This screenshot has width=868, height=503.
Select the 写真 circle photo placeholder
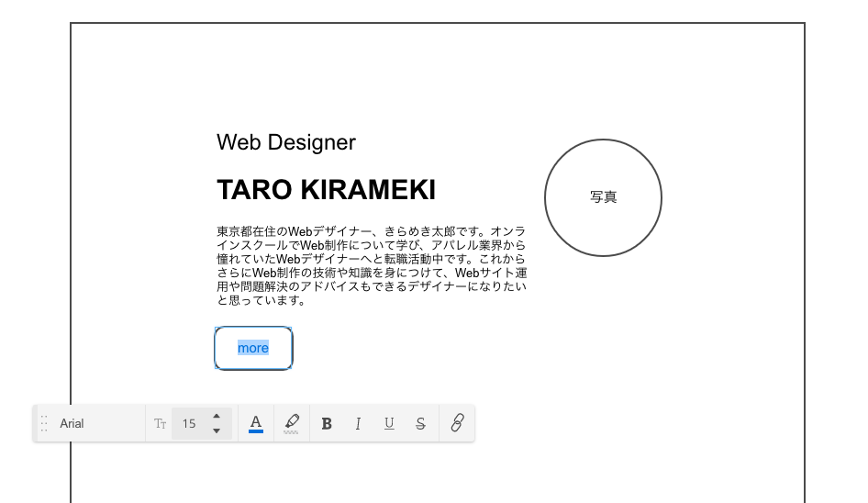click(603, 197)
